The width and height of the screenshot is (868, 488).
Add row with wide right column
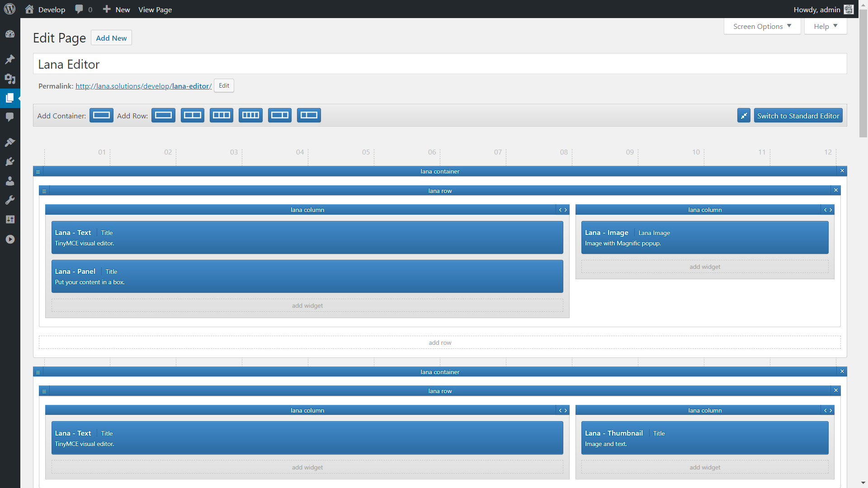pyautogui.click(x=309, y=115)
